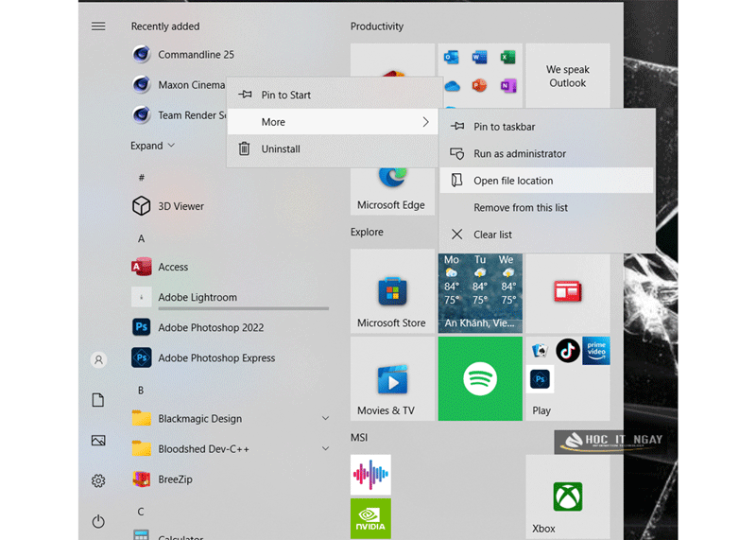
Task: Expand the recently added list
Action: [152, 146]
